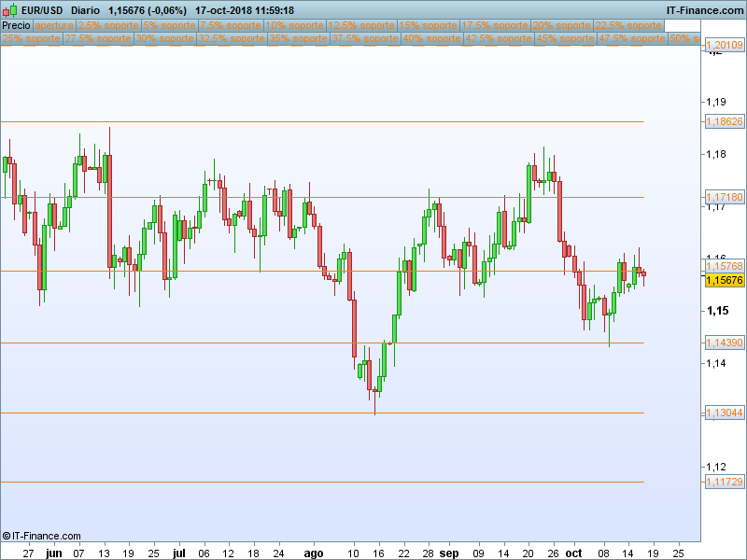Click the bold 1,15 axis value

717,311
